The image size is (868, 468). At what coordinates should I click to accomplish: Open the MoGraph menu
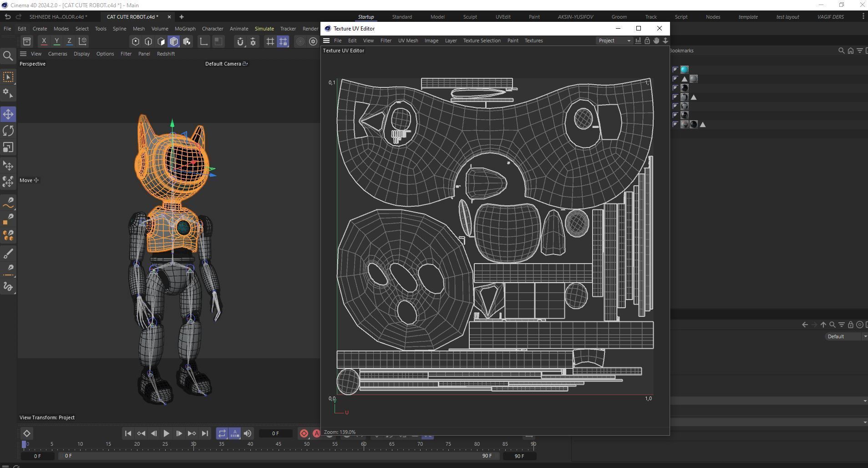pos(185,29)
